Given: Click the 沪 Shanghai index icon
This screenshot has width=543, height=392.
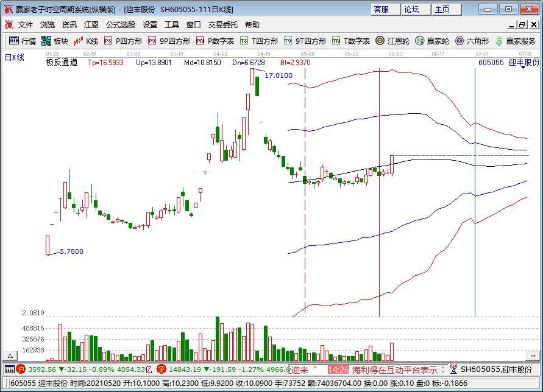Looking at the screenshot, I should pyautogui.click(x=21, y=369).
